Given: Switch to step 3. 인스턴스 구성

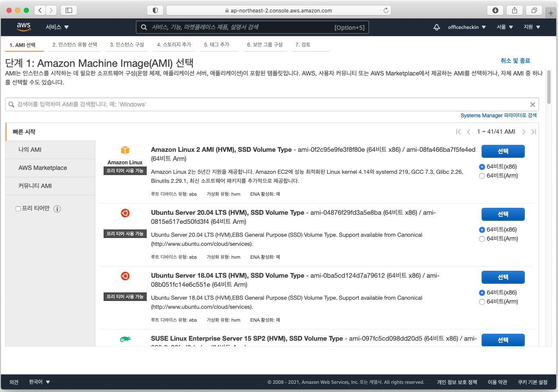Looking at the screenshot, I should pos(127,45).
